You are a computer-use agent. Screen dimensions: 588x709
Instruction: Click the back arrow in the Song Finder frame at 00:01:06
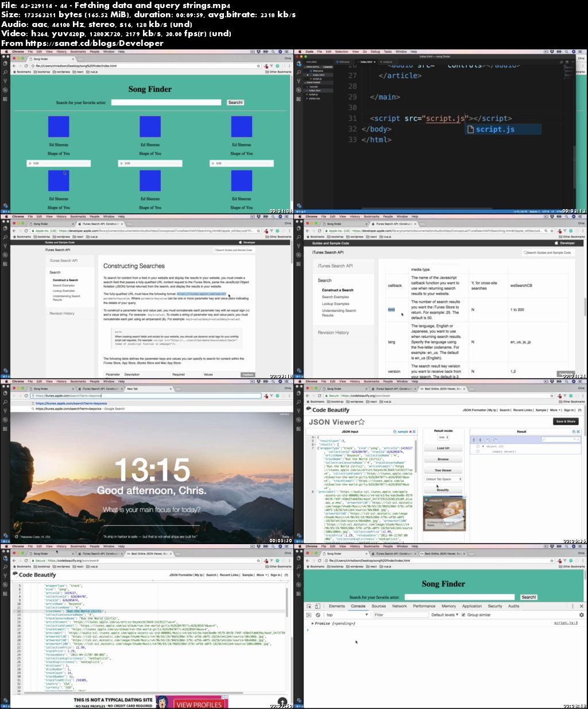[14, 65]
